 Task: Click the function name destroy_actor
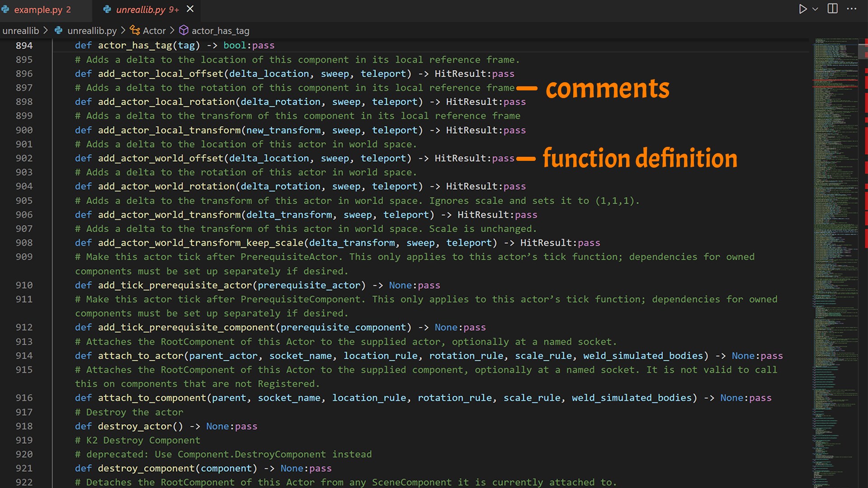pyautogui.click(x=135, y=426)
